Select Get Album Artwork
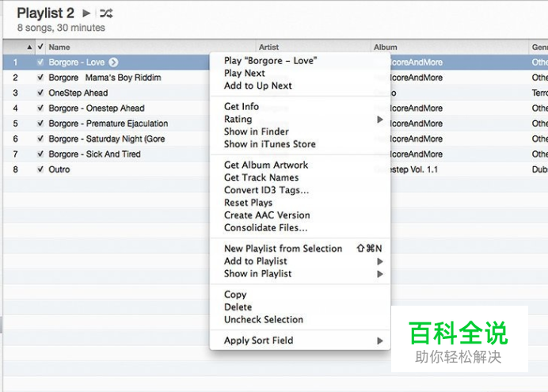This screenshot has height=392, width=548. [300, 165]
